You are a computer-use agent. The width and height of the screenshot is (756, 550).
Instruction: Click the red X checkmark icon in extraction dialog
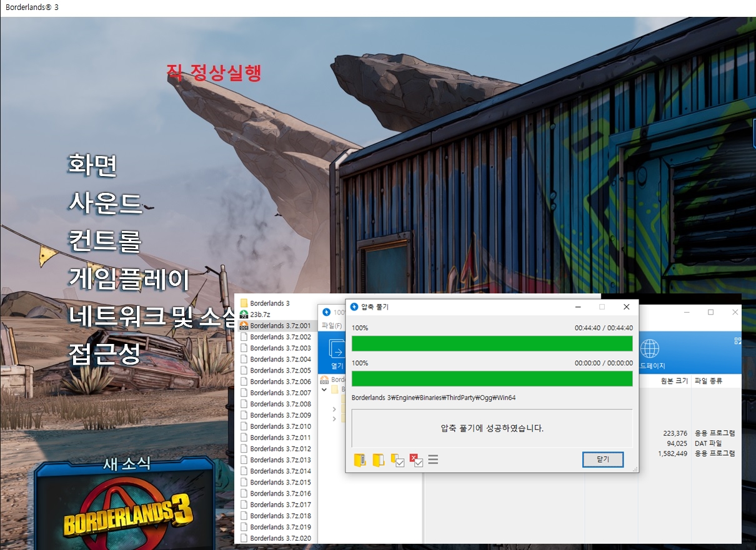tap(416, 460)
